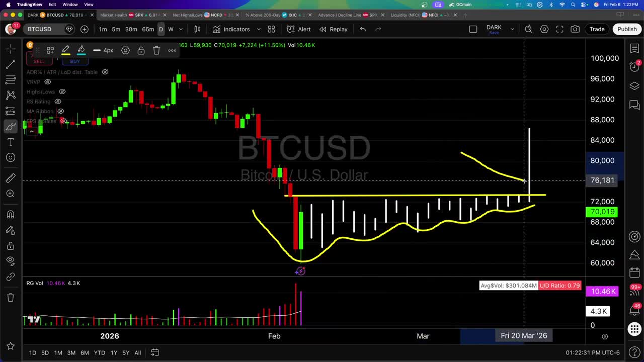Image resolution: width=644 pixels, height=362 pixels.
Task: Open the Window menu in menu bar
Action: pyautogui.click(x=70, y=5)
